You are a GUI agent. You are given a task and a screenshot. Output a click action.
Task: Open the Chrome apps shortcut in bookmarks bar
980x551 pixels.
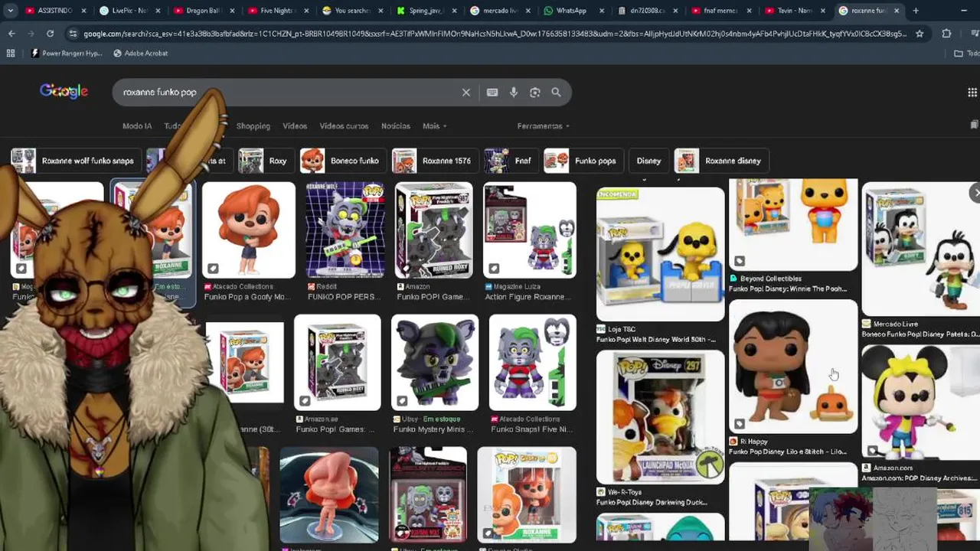[11, 53]
